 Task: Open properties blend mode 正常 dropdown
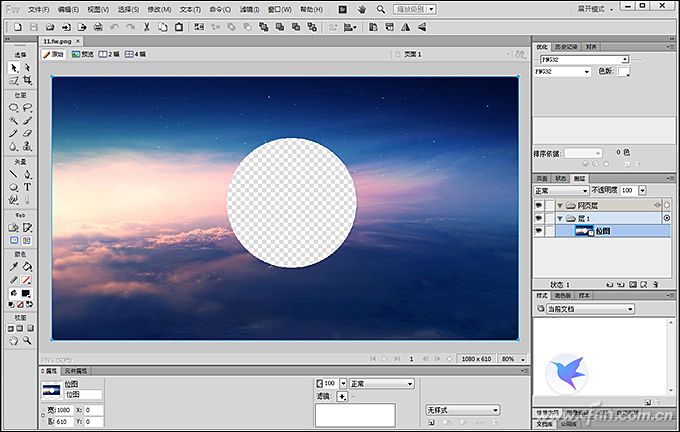click(x=382, y=383)
